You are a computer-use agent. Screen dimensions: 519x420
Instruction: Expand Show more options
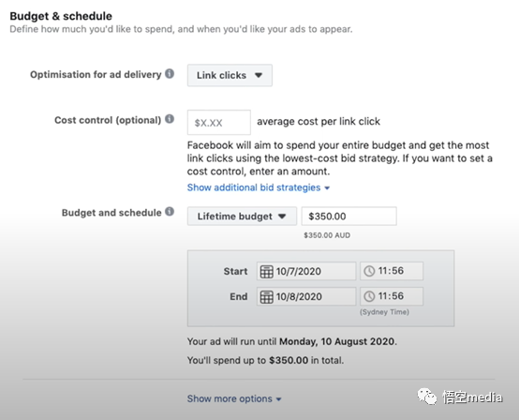coord(234,398)
